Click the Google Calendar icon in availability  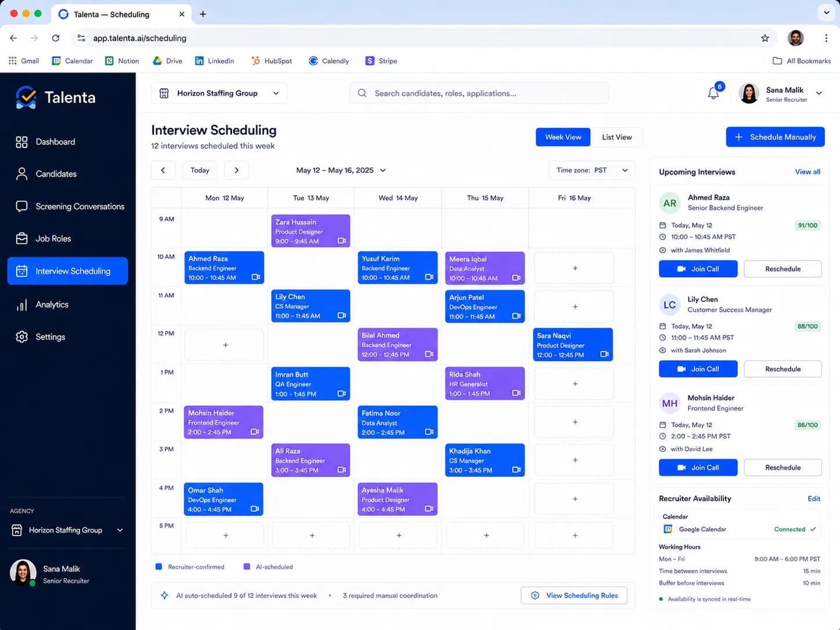click(668, 529)
